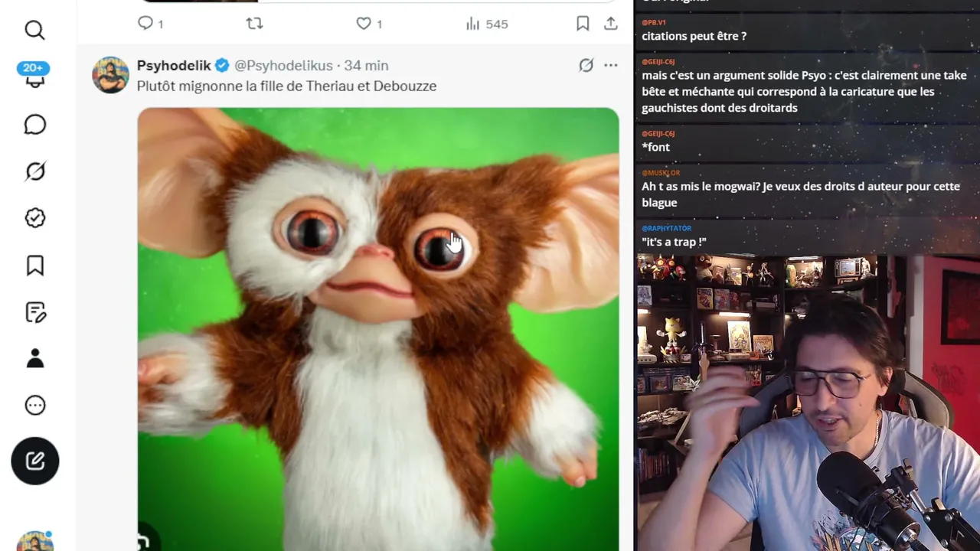Viewport: 980px width, 551px height.
Task: Open Grok from the left sidebar
Action: click(34, 171)
